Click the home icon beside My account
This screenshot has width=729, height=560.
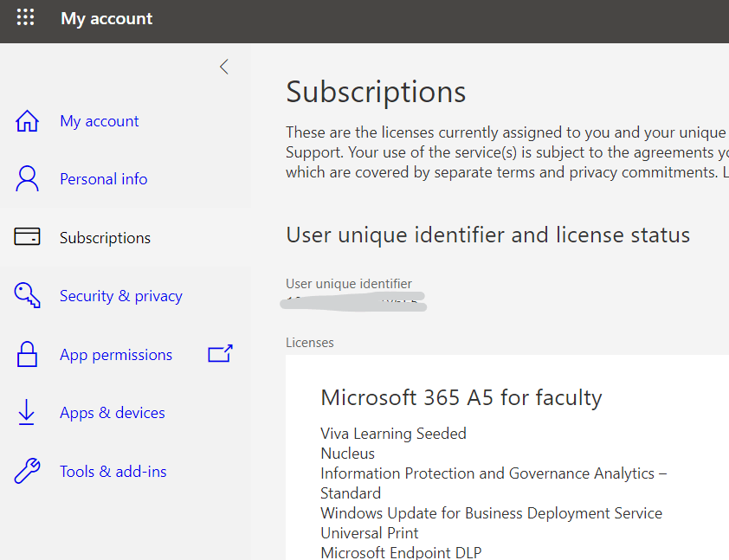[27, 121]
